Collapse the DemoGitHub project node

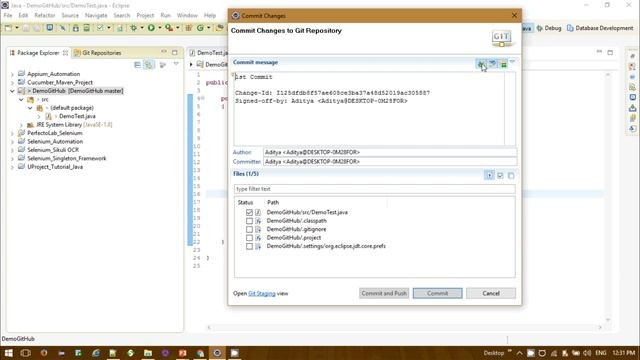pos(12,91)
